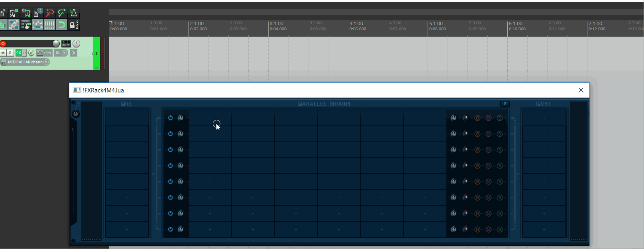Screen dimensions: 644x249
Task: Click the track volume knob
Action: (x=56, y=43)
